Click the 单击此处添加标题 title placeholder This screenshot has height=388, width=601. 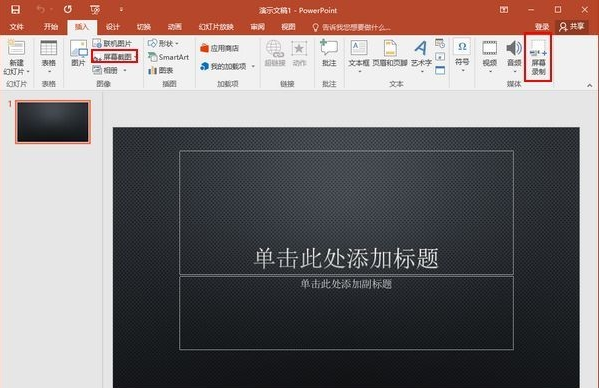tap(346, 213)
